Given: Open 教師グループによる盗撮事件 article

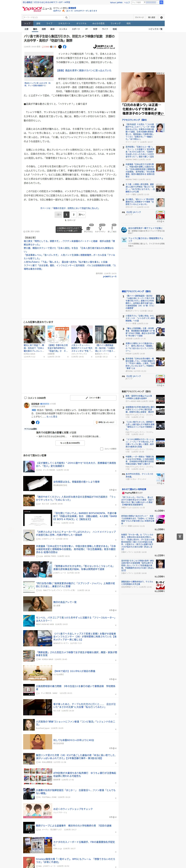Looking at the screenshot, I should [x=73, y=826].
